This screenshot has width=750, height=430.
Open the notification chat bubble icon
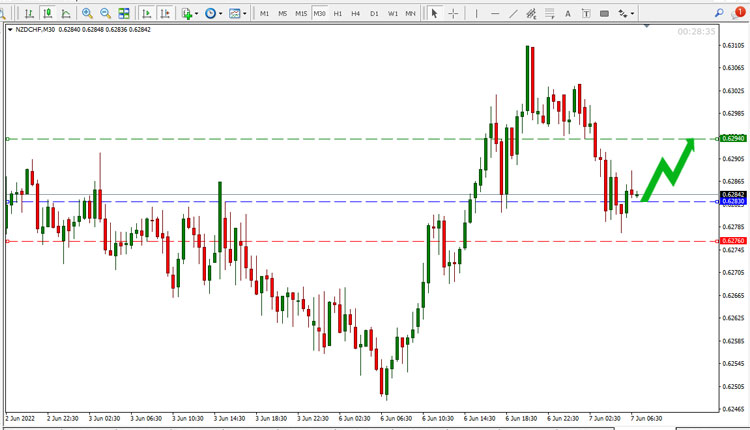[738, 13]
